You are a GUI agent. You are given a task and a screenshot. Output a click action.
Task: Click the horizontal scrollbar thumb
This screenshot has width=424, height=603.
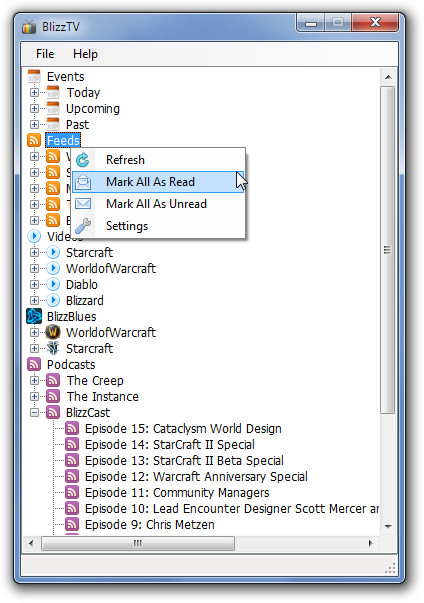coord(138,543)
